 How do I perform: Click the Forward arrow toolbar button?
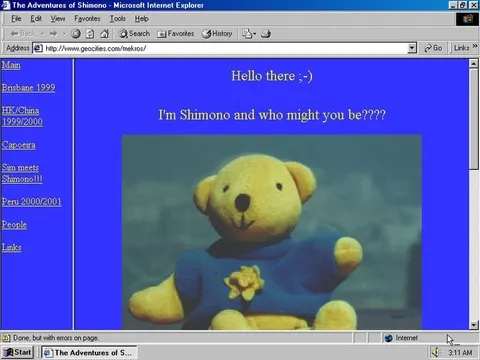(53, 34)
